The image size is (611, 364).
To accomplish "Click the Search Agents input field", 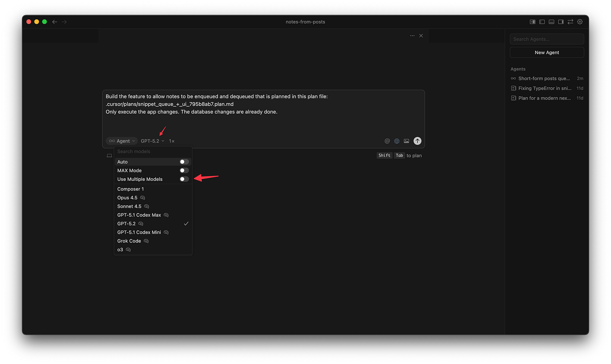I will pos(547,39).
